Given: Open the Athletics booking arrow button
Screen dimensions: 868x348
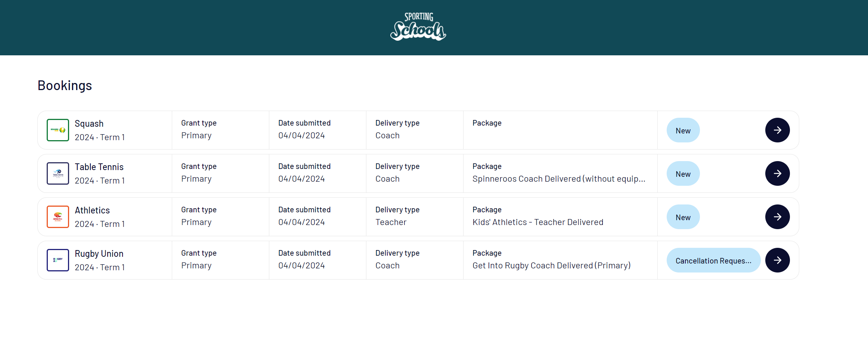Looking at the screenshot, I should (777, 217).
